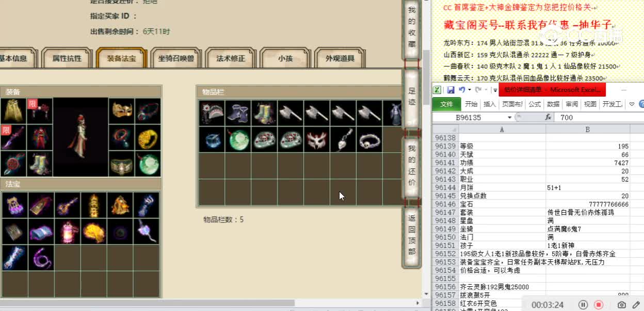Viewport: 644px width, 311px height.
Task: Click the recorder pencil annotate icon
Action: (636, 305)
